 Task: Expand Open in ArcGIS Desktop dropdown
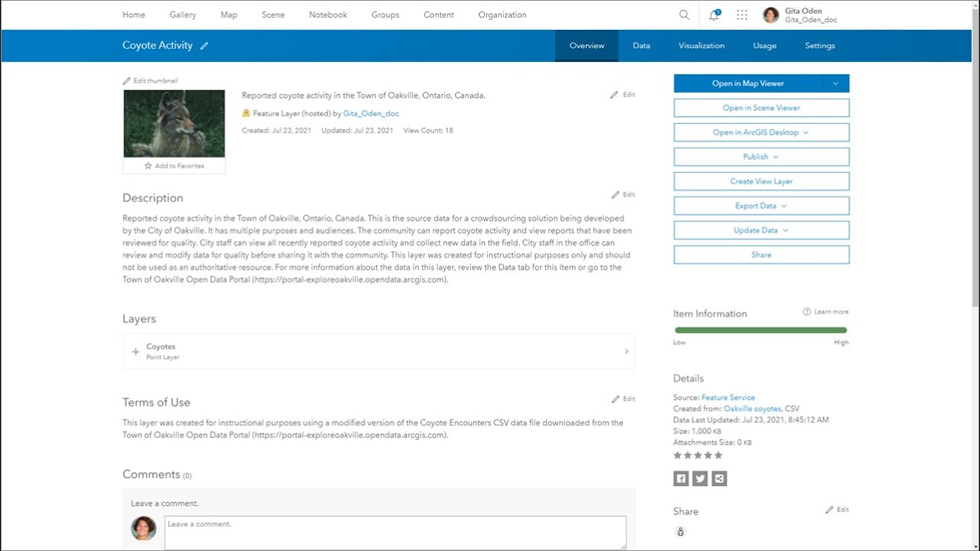[805, 132]
